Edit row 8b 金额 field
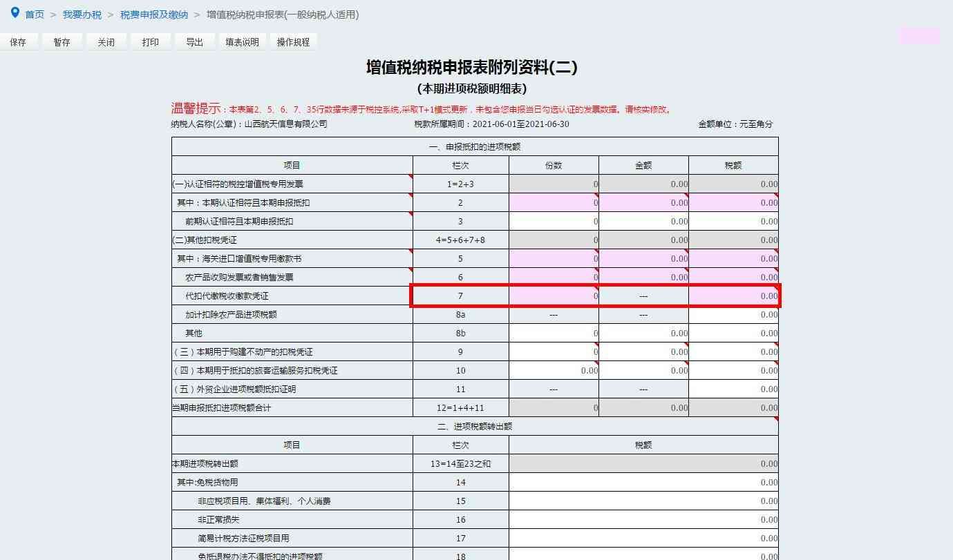953x560 pixels. pyautogui.click(x=643, y=334)
